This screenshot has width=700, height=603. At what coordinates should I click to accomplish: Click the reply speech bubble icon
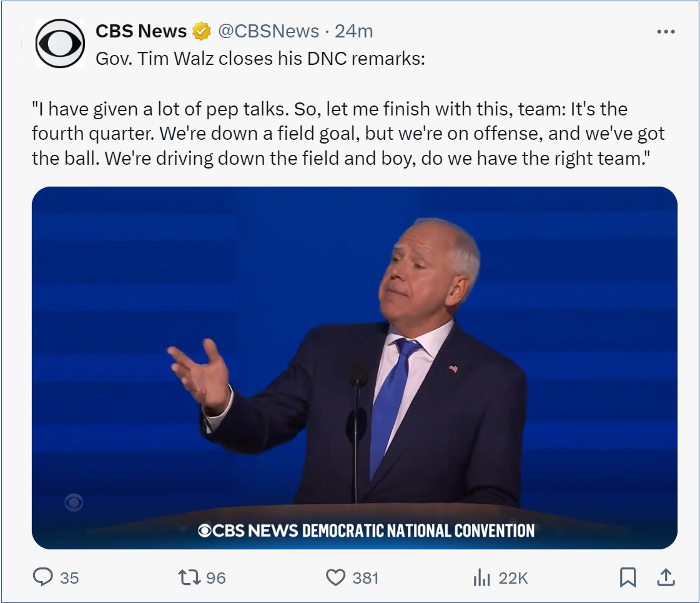pyautogui.click(x=42, y=577)
